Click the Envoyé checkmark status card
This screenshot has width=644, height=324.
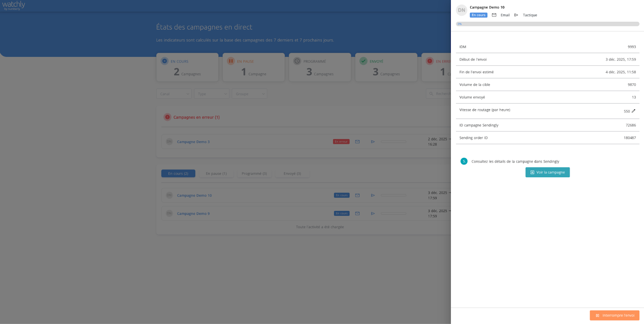pos(386,67)
